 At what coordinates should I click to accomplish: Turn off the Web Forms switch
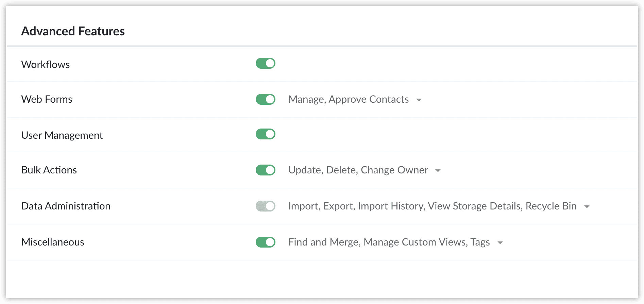point(266,100)
